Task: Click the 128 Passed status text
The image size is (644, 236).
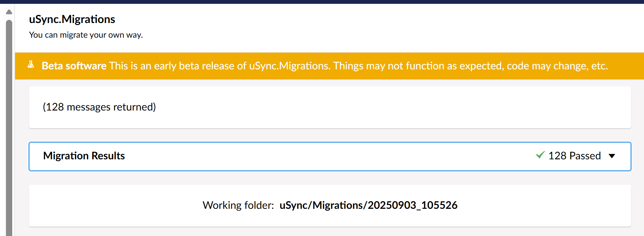Action: tap(574, 156)
